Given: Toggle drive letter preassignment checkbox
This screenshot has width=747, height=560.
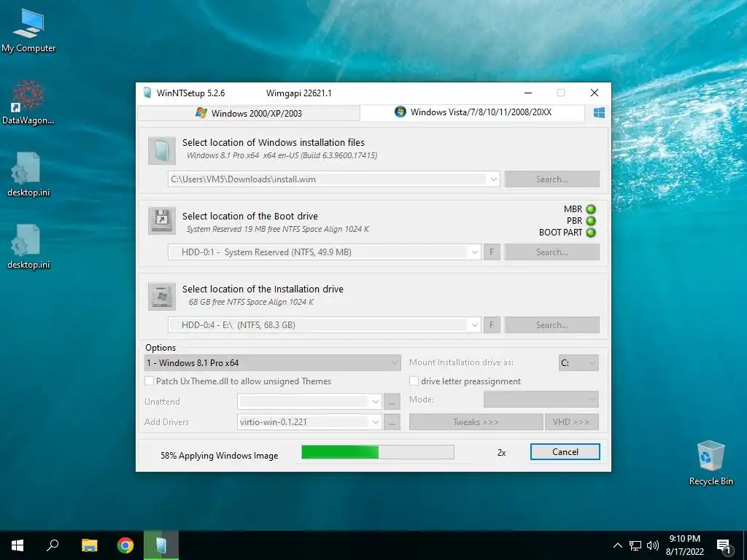Looking at the screenshot, I should 414,381.
